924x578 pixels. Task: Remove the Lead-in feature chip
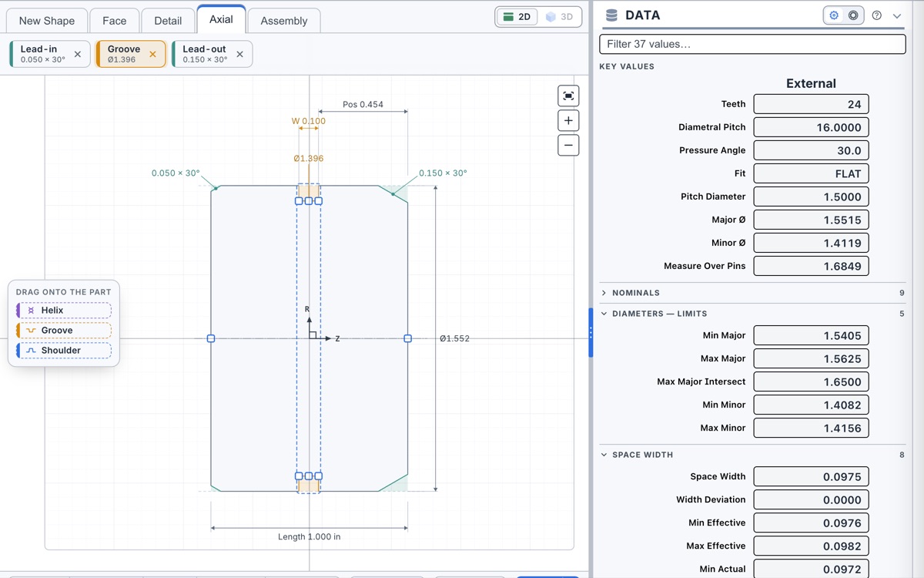78,54
